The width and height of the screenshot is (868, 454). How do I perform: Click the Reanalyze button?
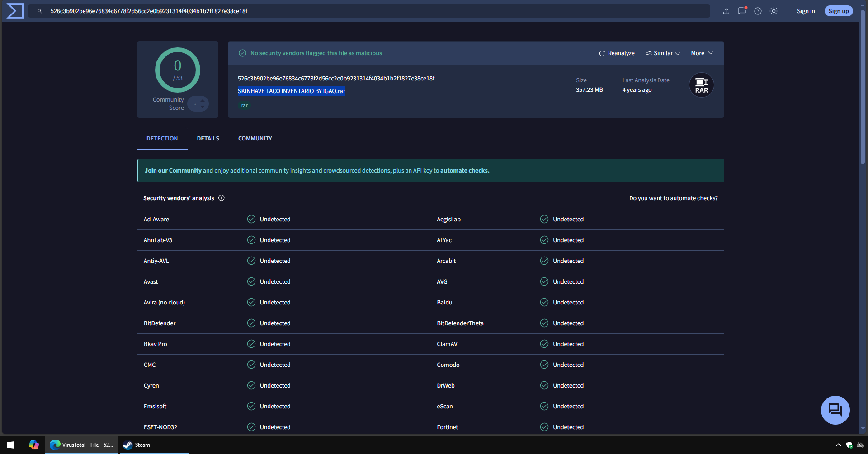617,53
